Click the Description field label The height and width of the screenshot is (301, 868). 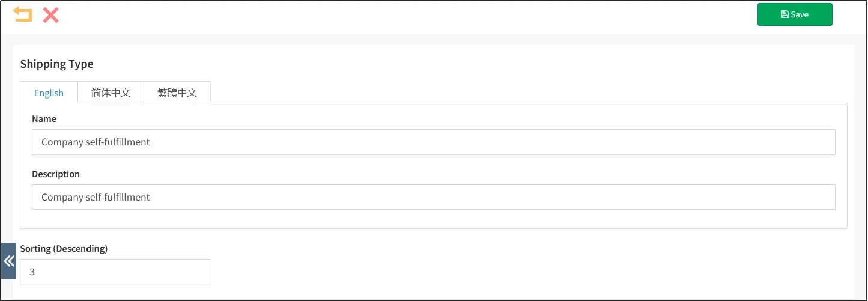click(56, 174)
